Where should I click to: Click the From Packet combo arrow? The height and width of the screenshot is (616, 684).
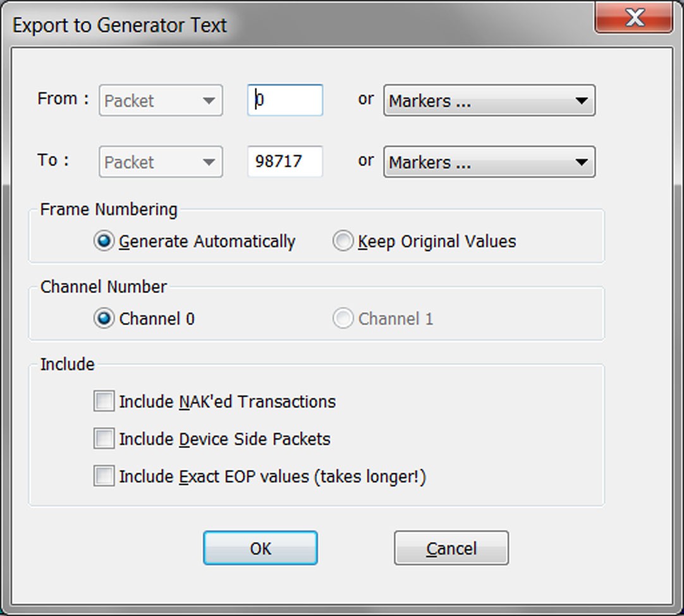209,100
